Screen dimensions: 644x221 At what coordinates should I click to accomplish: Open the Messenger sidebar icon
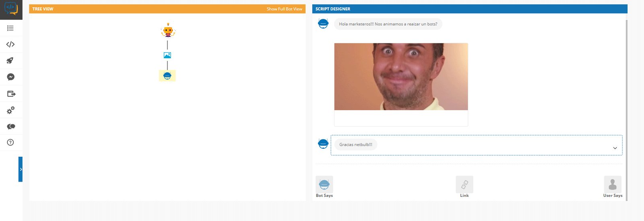(x=11, y=77)
